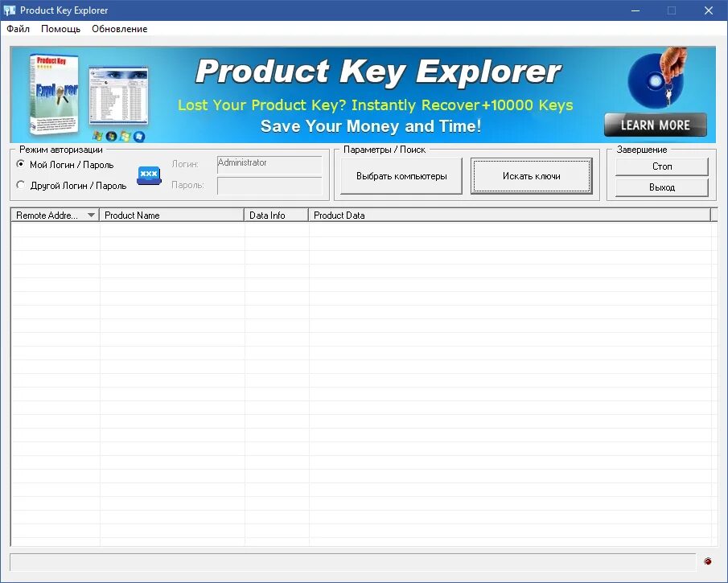Click the red status indicator at bottom right
Viewport: 728px width, 583px height.
click(x=709, y=561)
